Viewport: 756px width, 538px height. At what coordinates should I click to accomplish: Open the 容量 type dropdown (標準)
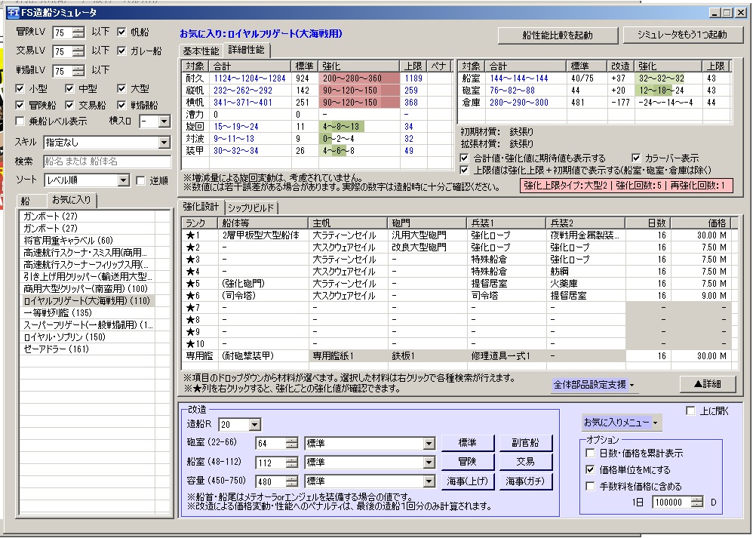(x=429, y=481)
